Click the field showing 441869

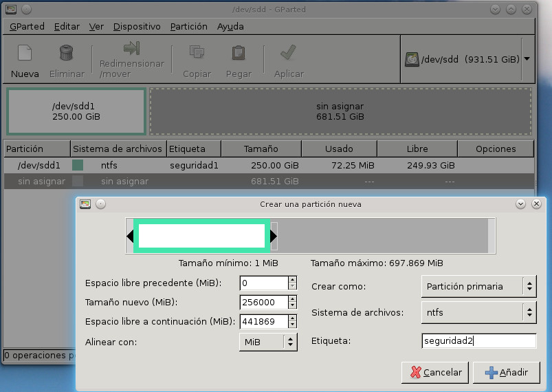(264, 321)
